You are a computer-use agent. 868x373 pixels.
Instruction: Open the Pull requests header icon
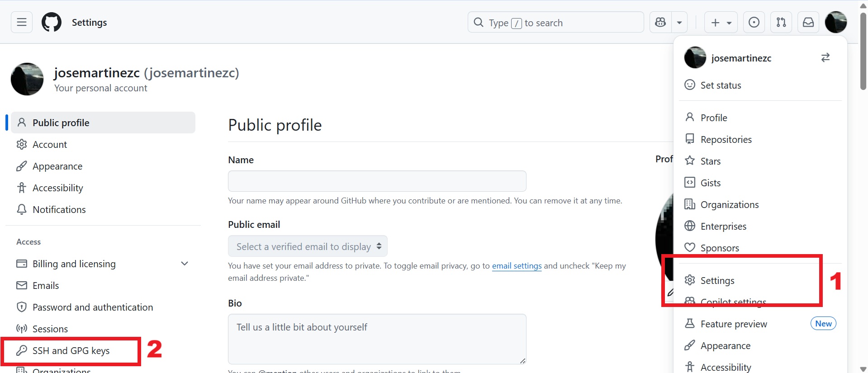[781, 22]
